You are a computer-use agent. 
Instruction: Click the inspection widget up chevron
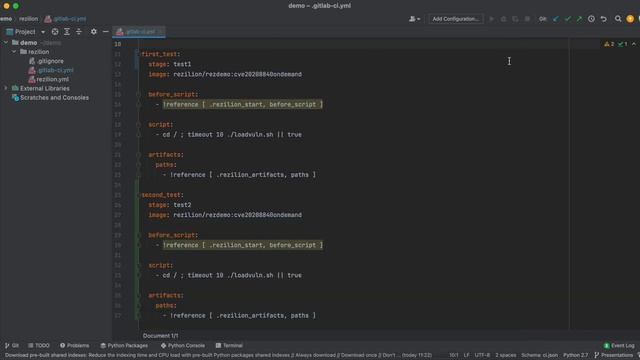633,44
